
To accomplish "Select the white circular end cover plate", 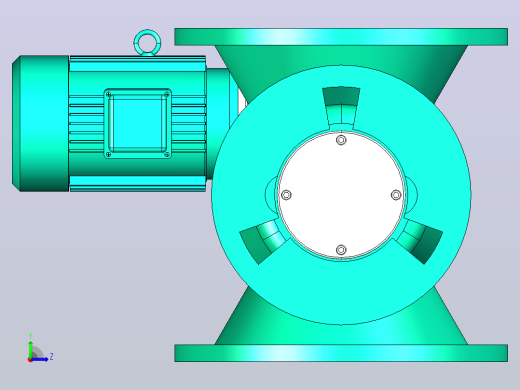I will 341,195.
